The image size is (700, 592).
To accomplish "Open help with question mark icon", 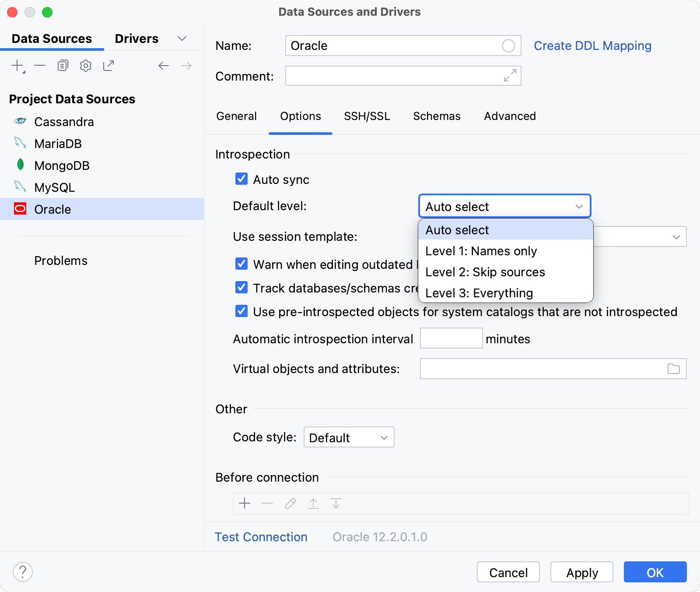I will [x=23, y=572].
